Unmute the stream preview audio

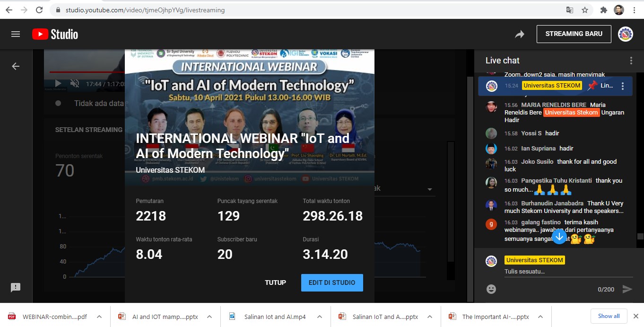[x=75, y=84]
